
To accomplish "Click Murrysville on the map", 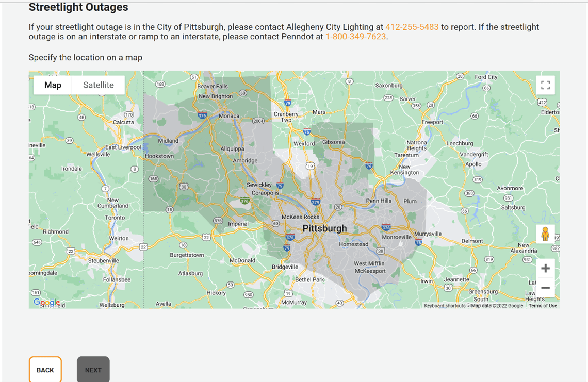I will coord(428,234).
